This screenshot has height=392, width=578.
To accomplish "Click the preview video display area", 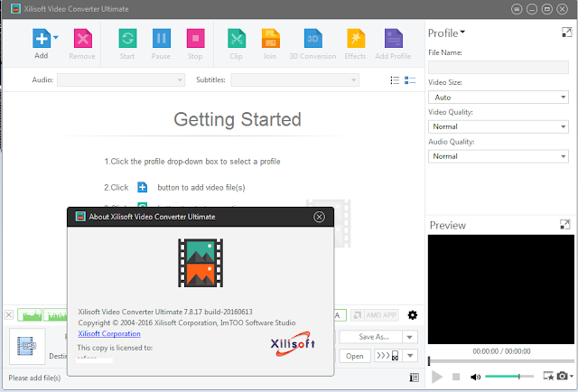I will click(x=501, y=289).
